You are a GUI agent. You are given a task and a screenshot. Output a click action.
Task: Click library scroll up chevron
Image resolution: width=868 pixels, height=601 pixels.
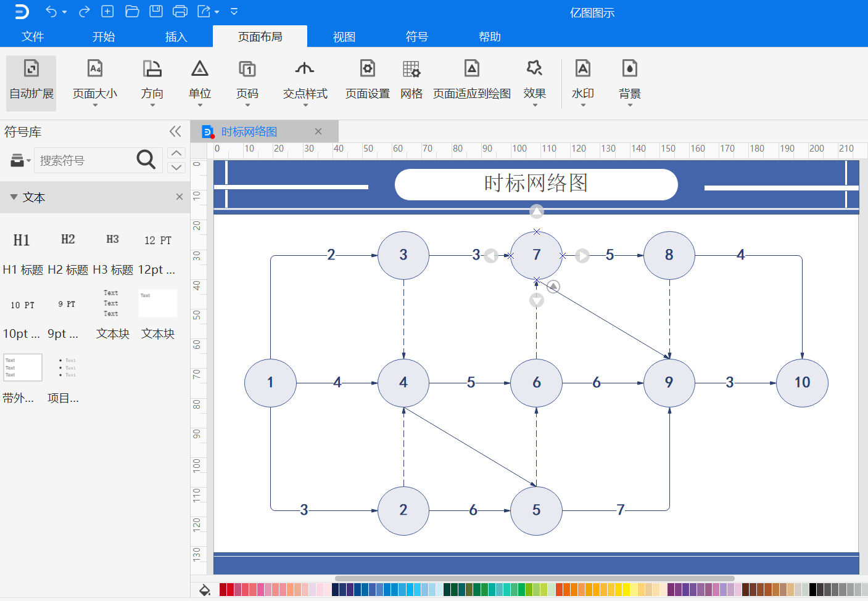(x=176, y=153)
